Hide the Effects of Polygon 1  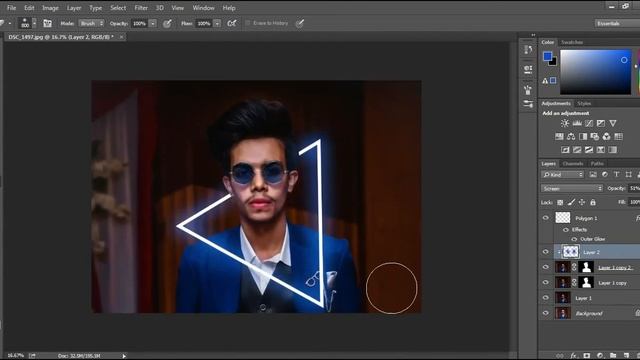coord(566,230)
